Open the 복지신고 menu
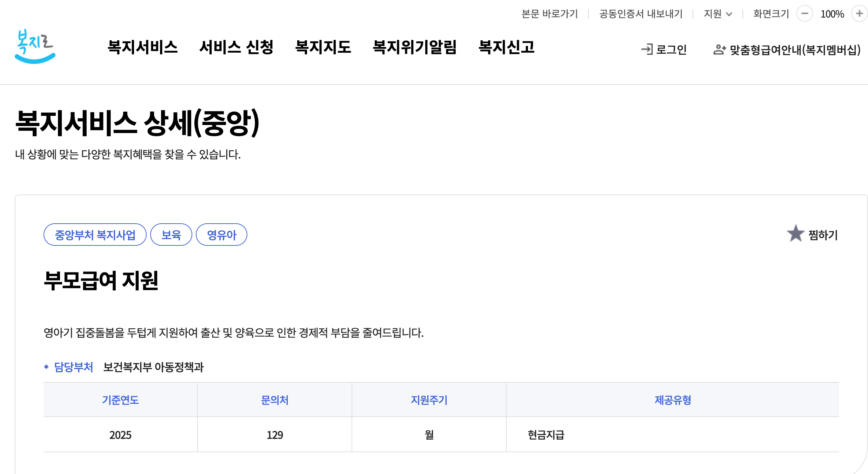The width and height of the screenshot is (868, 474). click(506, 47)
